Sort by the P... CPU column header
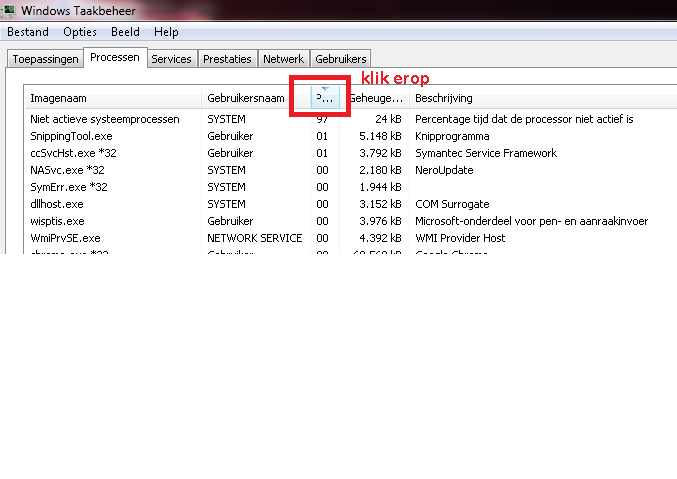 click(x=325, y=98)
